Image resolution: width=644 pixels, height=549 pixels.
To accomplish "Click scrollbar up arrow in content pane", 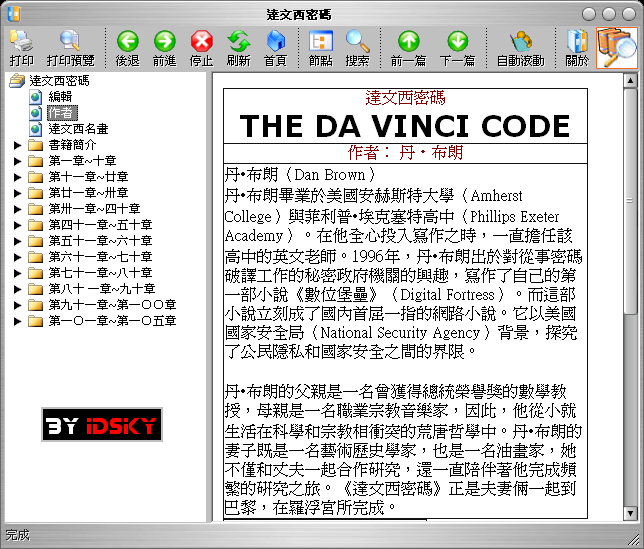I will (x=630, y=80).
